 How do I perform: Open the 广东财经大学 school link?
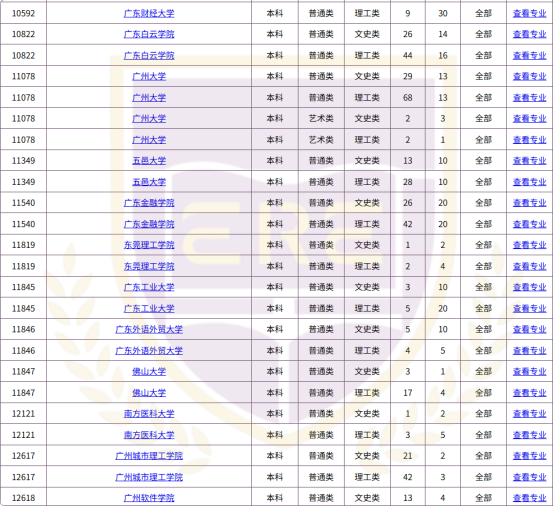[x=149, y=13]
